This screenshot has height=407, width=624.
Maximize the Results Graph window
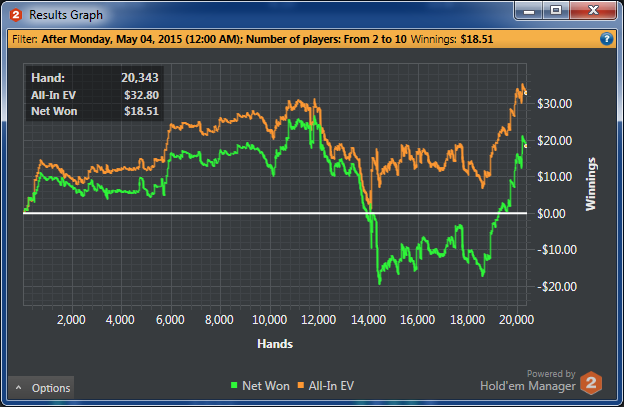(x=556, y=11)
